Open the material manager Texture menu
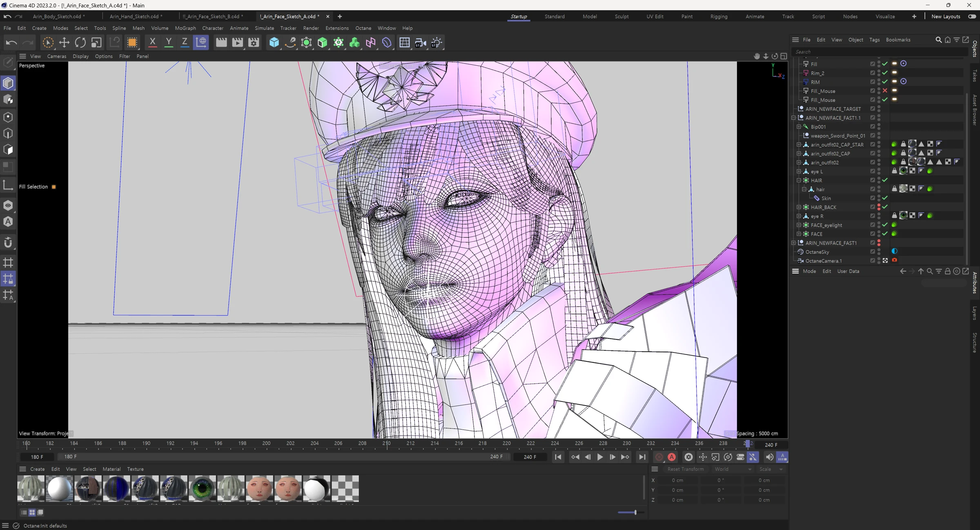The width and height of the screenshot is (980, 530). [135, 469]
